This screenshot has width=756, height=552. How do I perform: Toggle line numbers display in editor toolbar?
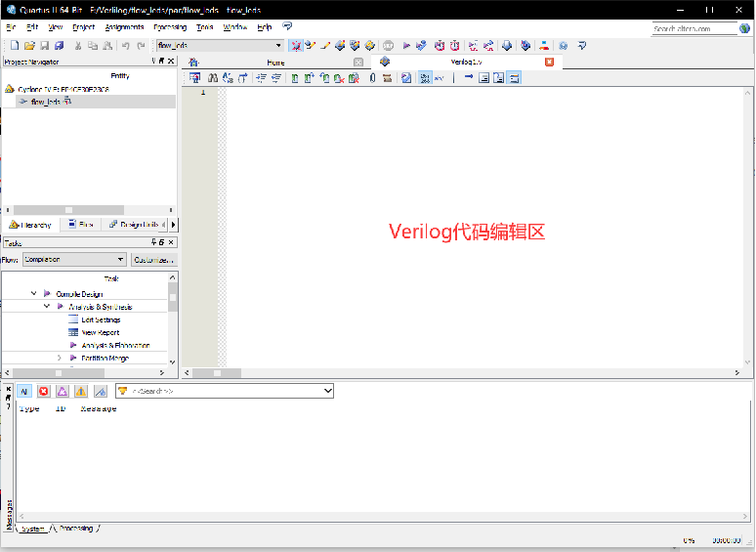424,77
